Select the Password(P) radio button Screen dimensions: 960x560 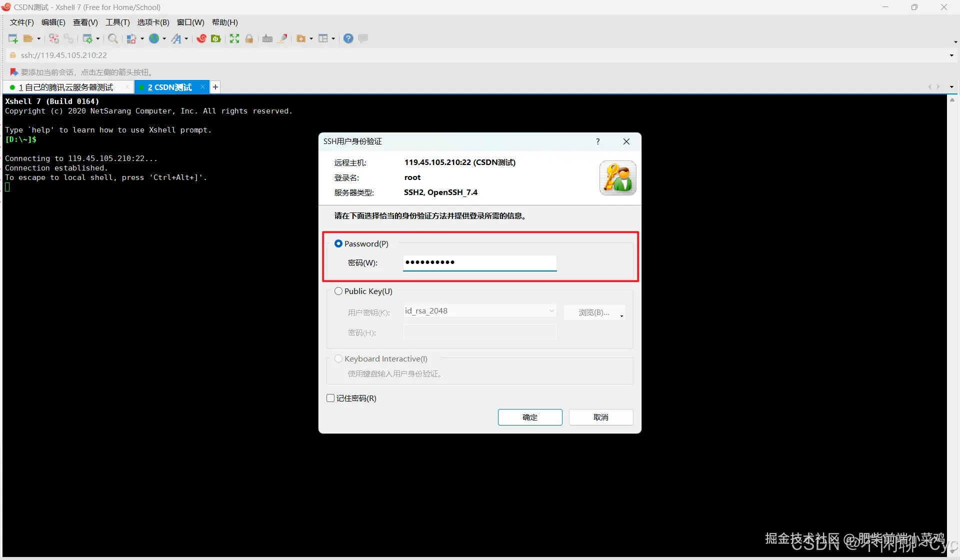pyautogui.click(x=338, y=243)
